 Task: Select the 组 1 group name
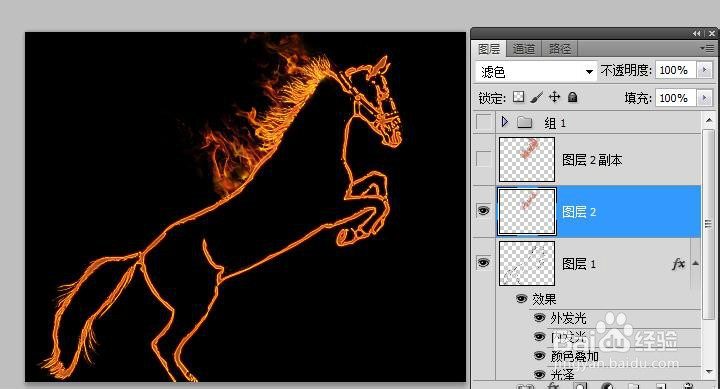click(555, 123)
